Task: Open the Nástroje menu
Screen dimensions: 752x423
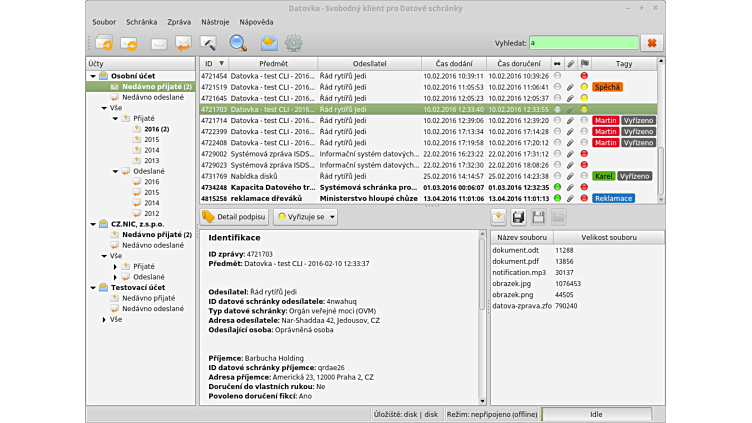Action: (214, 21)
